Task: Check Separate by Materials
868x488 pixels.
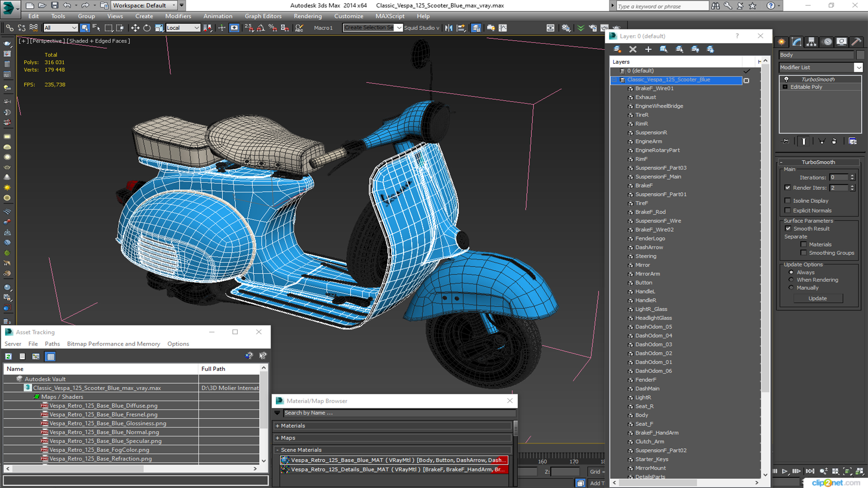Action: (803, 244)
